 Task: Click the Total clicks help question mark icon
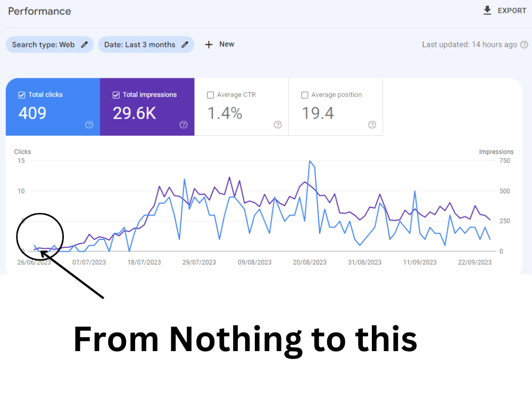pyautogui.click(x=89, y=125)
